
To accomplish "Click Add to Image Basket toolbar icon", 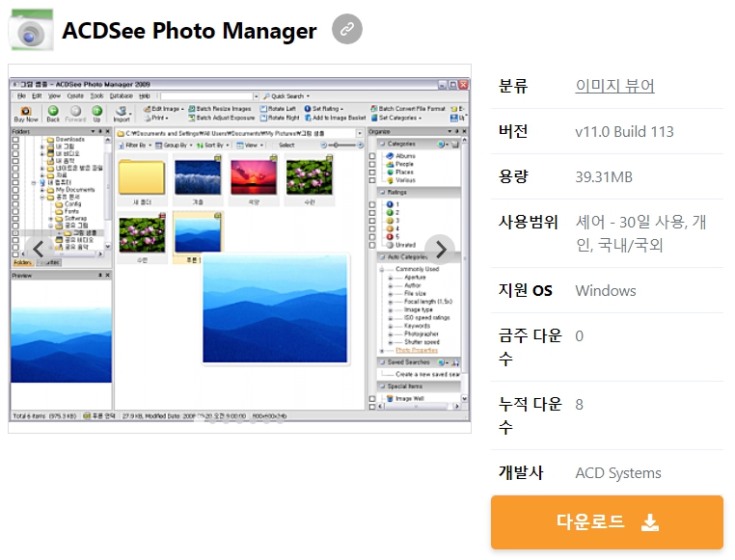I will (308, 118).
